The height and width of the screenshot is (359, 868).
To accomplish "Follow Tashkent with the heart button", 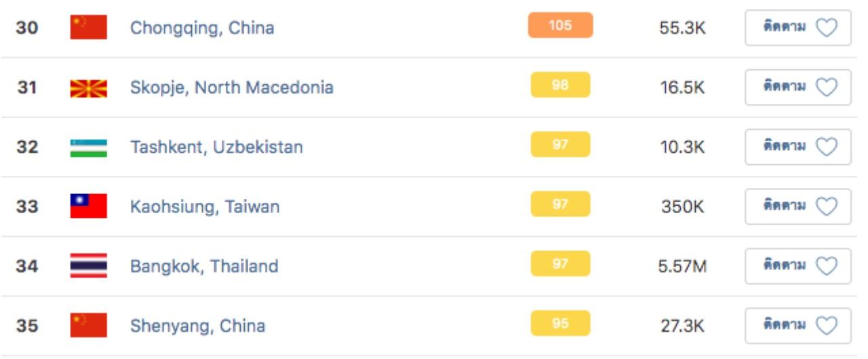I will 797,147.
